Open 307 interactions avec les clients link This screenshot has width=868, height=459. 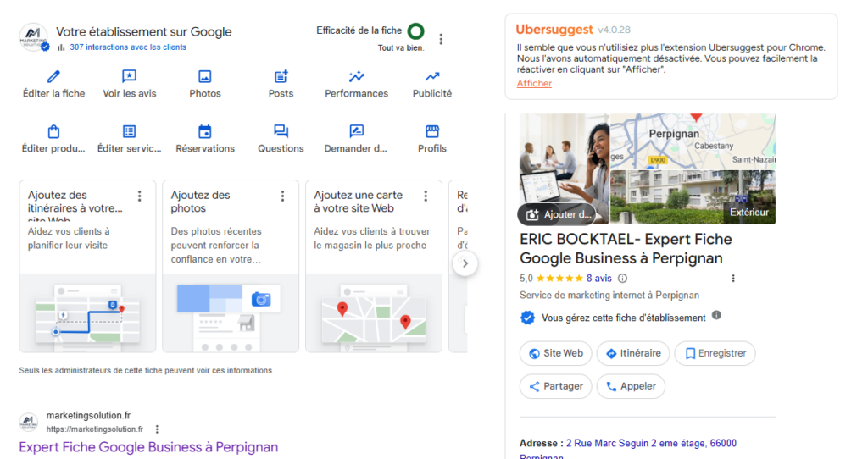128,47
